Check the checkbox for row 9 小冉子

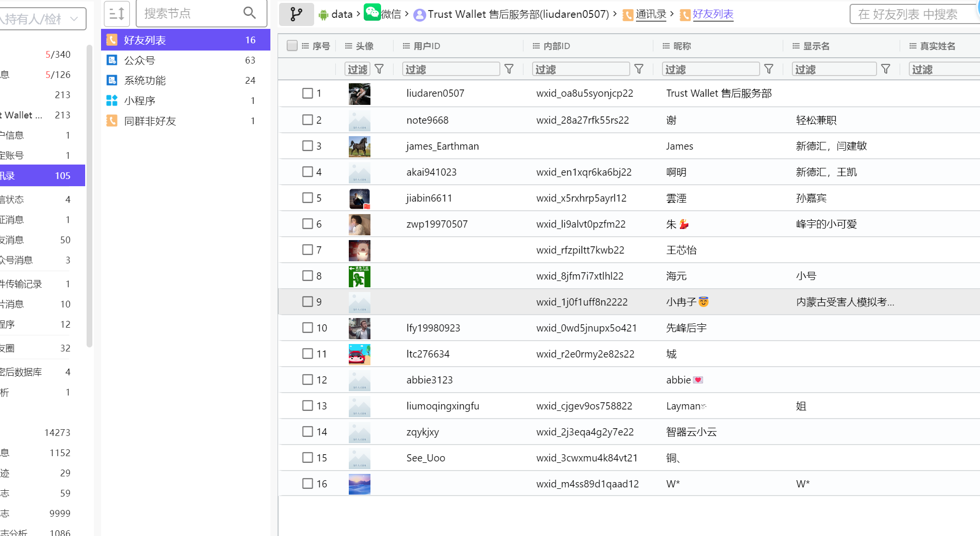point(307,302)
